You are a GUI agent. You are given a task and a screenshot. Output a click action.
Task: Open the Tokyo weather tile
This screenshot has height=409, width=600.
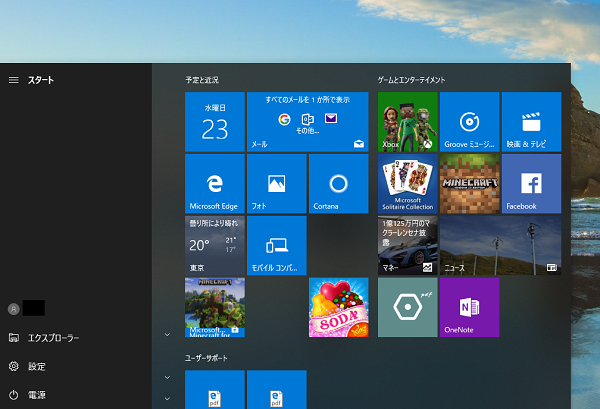(x=214, y=245)
